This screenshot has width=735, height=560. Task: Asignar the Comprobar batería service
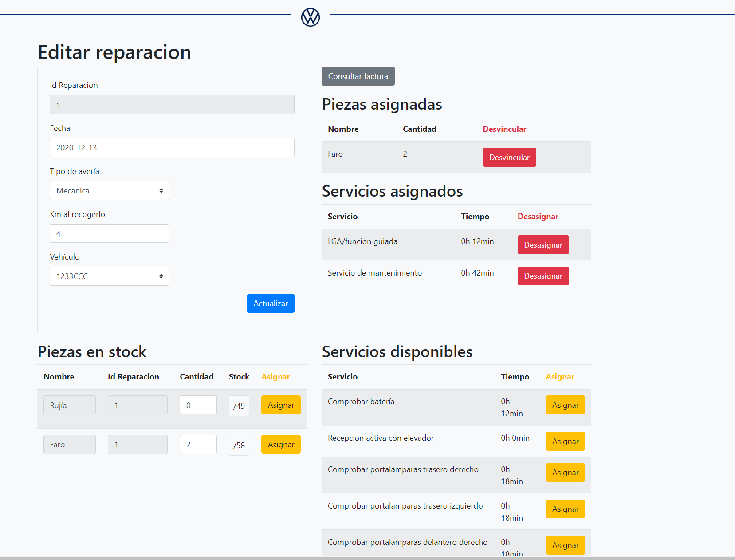pos(565,405)
